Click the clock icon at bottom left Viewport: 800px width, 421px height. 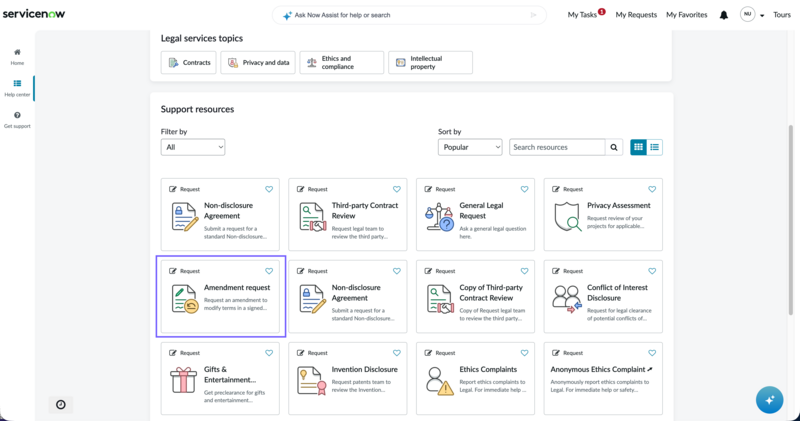[61, 405]
